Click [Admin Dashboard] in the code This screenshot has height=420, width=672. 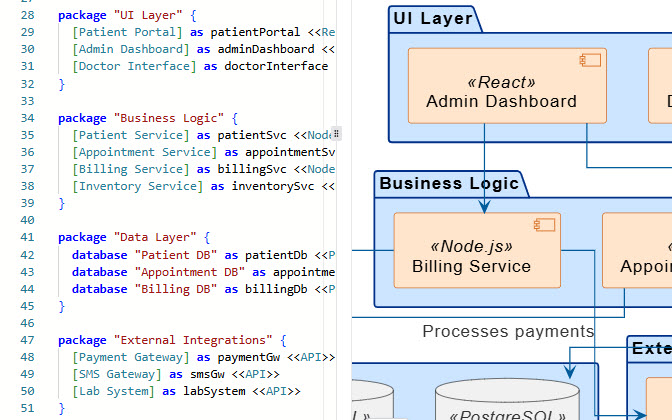coord(131,49)
